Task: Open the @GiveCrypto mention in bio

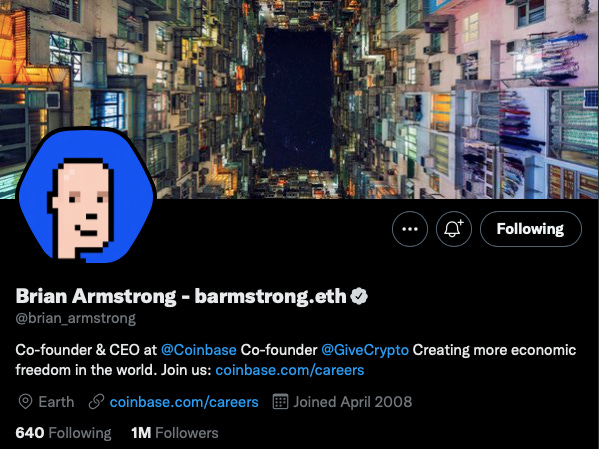Action: click(365, 350)
